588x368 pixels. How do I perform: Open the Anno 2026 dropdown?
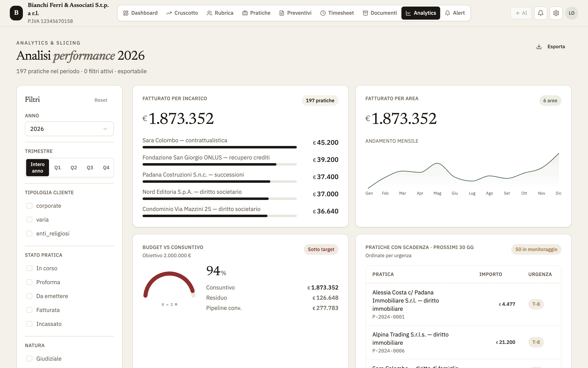69,129
